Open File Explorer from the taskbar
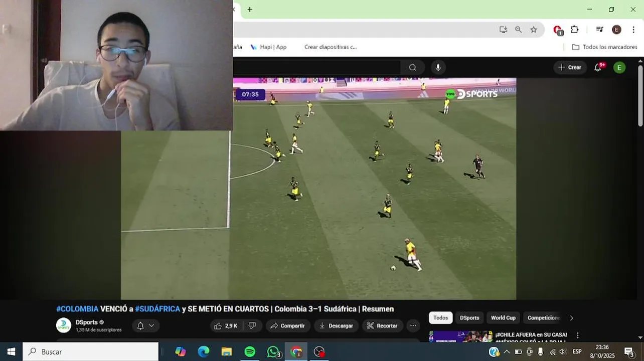The image size is (644, 361). click(x=227, y=352)
